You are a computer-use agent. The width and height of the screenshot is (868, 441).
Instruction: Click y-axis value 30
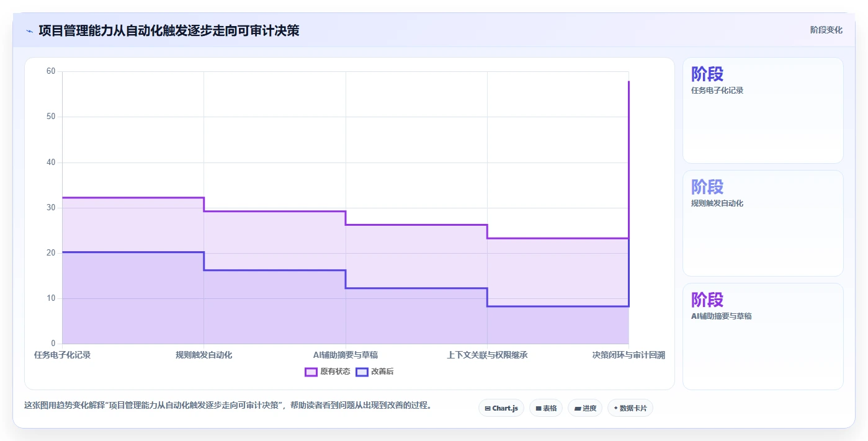pyautogui.click(x=51, y=208)
